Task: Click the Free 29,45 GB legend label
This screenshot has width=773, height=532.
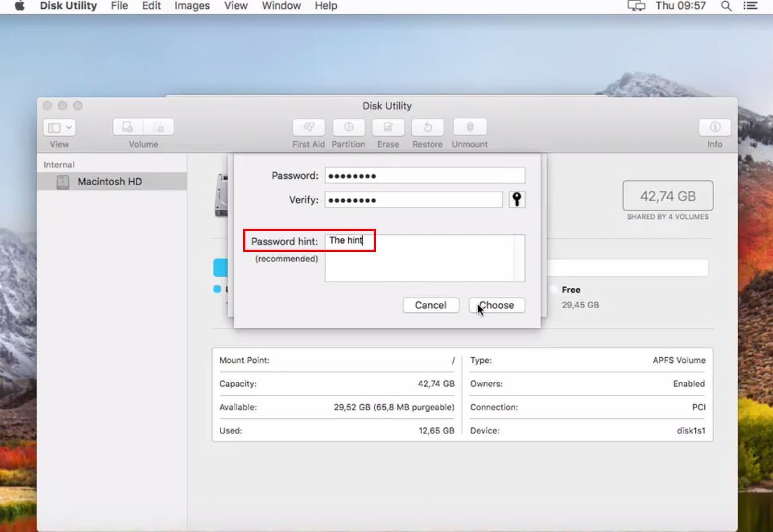Action: click(580, 297)
